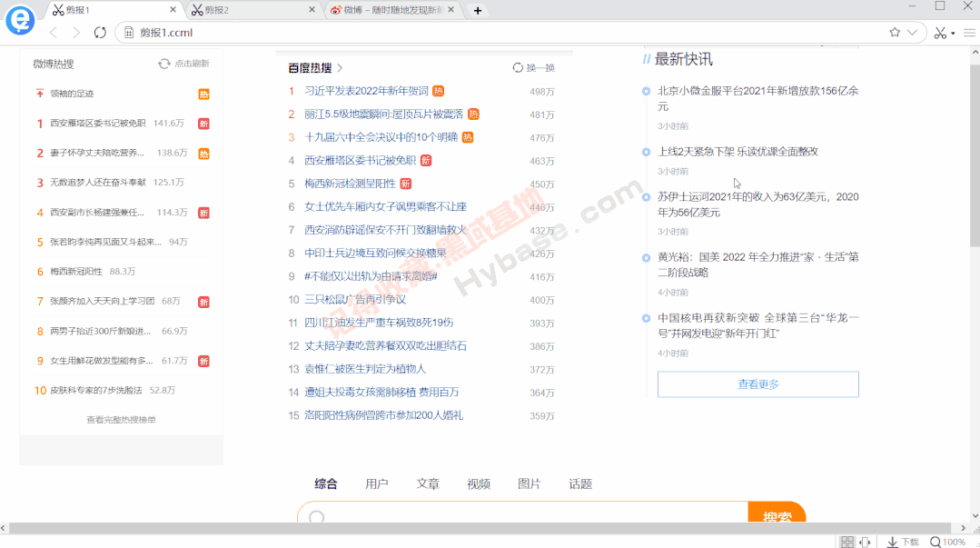980x548 pixels.
Task: Click the 查看更多 button under 最新快讯
Action: (758, 384)
